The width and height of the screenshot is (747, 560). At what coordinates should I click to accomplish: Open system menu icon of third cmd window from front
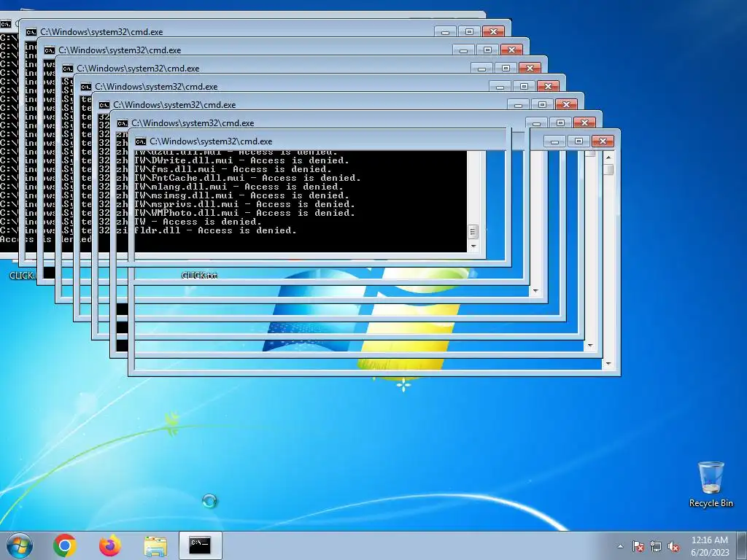tap(104, 105)
